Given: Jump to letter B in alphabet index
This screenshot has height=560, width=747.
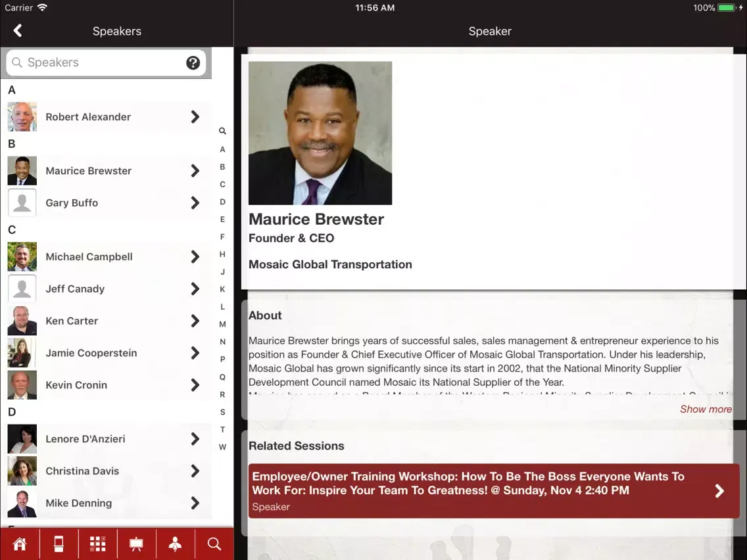Looking at the screenshot, I should (x=222, y=167).
